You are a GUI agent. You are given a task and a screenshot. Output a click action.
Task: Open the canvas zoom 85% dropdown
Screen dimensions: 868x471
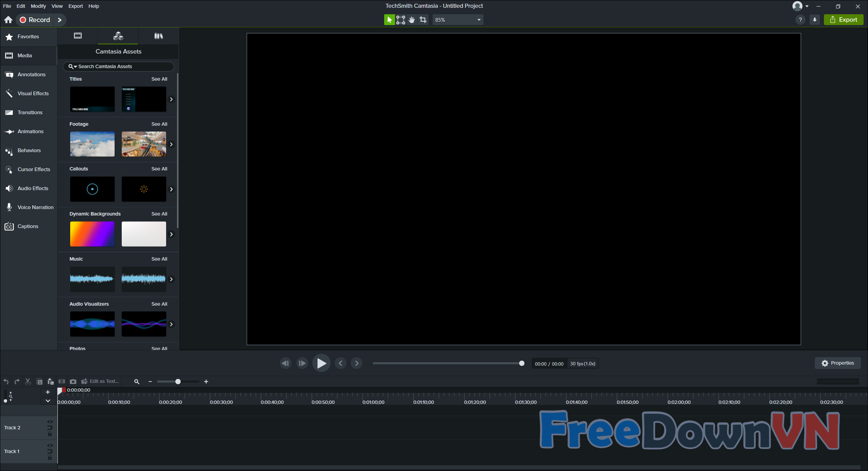pyautogui.click(x=458, y=20)
